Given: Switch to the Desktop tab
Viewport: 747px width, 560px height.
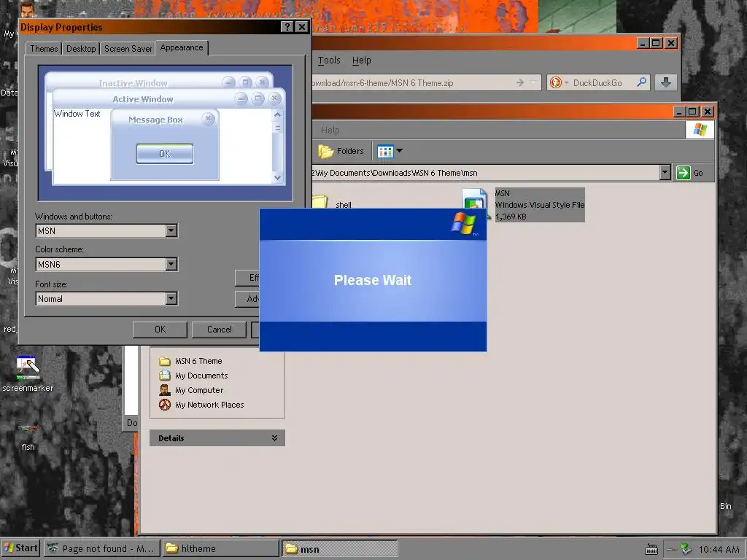Looking at the screenshot, I should click(80, 49).
